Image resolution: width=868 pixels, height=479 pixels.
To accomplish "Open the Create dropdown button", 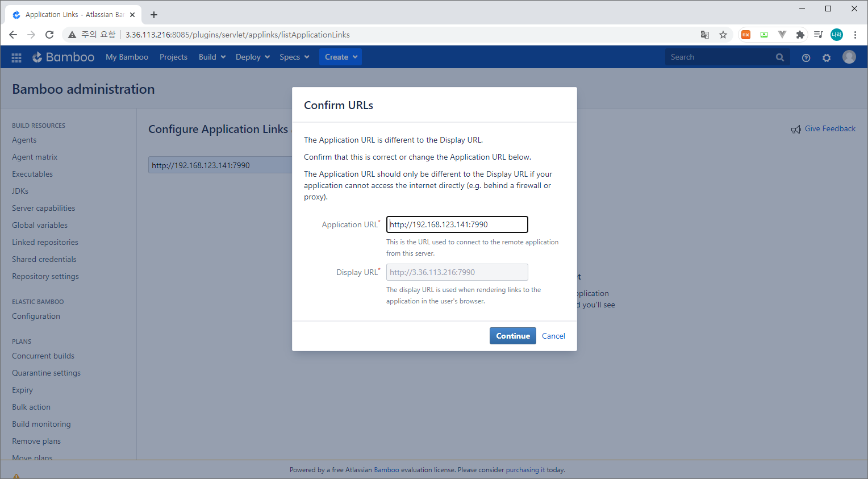I will pyautogui.click(x=340, y=57).
